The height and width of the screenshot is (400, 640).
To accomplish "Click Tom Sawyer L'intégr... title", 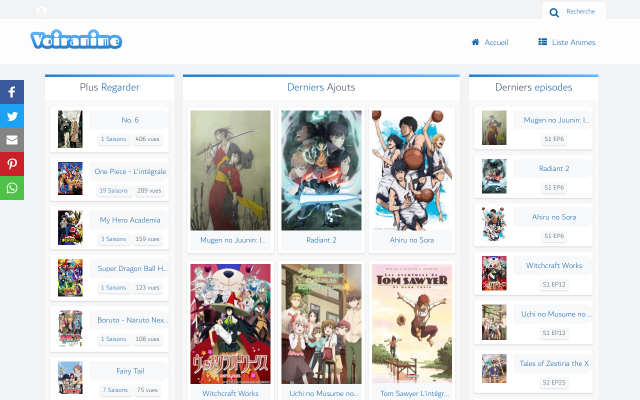I will coord(414,393).
